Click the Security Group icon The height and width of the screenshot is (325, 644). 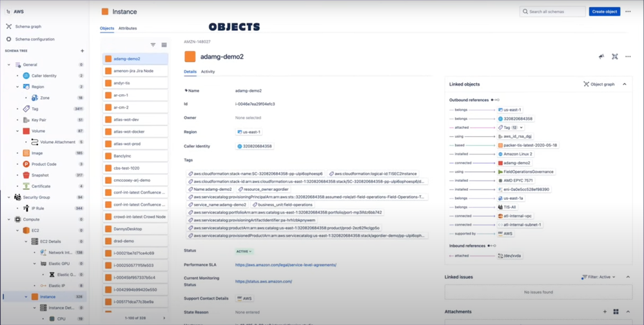tap(17, 197)
